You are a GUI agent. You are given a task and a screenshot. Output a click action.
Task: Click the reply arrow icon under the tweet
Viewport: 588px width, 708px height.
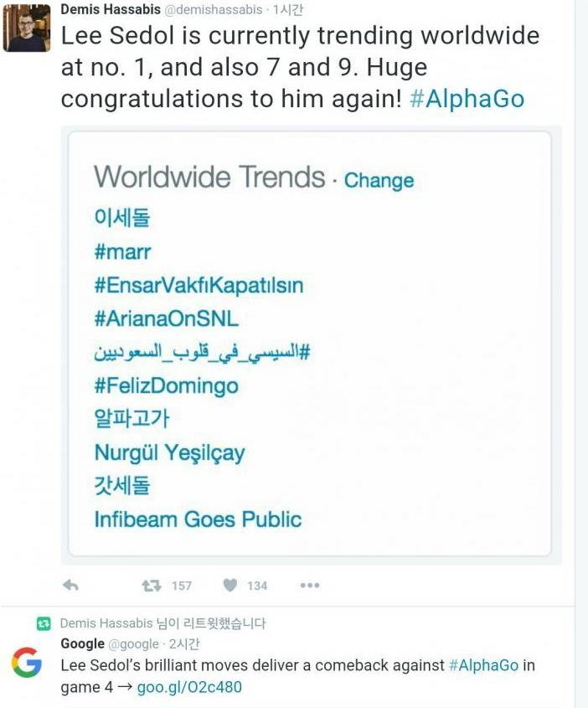(x=71, y=586)
